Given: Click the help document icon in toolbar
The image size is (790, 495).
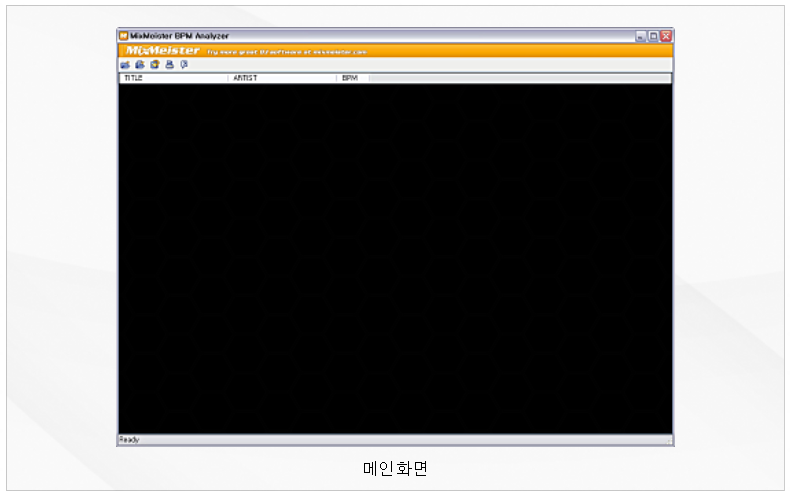Looking at the screenshot, I should pyautogui.click(x=184, y=65).
